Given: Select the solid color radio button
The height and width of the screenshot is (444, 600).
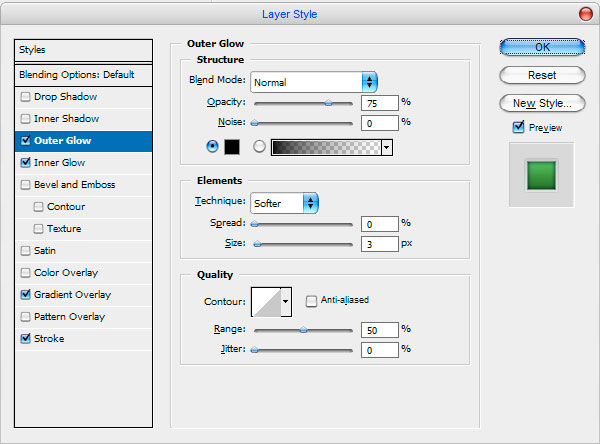Looking at the screenshot, I should (212, 147).
